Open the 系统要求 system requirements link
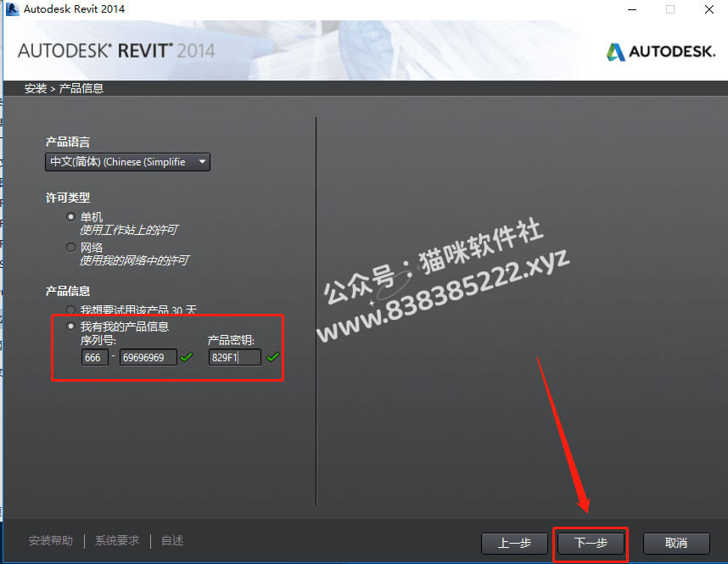Viewport: 728px width, 564px height. click(x=117, y=541)
